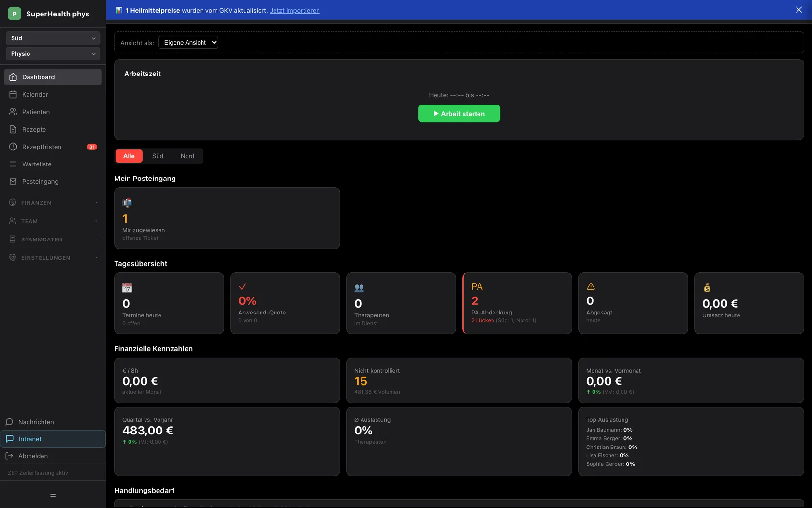Open Rezepte in the sidebar
Image resolution: width=812 pixels, height=508 pixels.
point(53,129)
